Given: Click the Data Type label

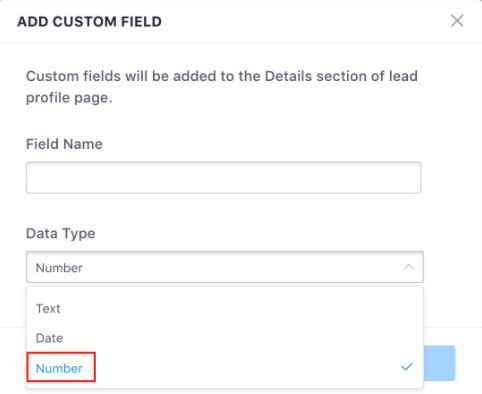Looking at the screenshot, I should tap(61, 233).
